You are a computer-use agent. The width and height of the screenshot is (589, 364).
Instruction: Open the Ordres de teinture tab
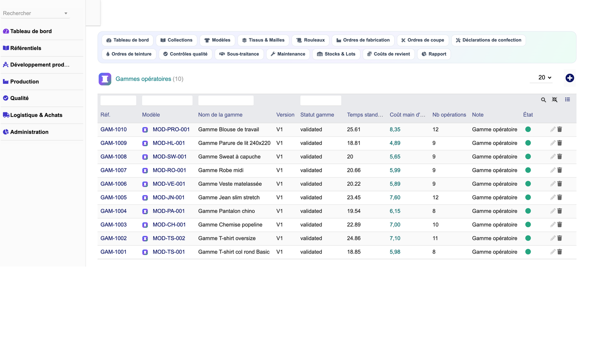tap(129, 54)
